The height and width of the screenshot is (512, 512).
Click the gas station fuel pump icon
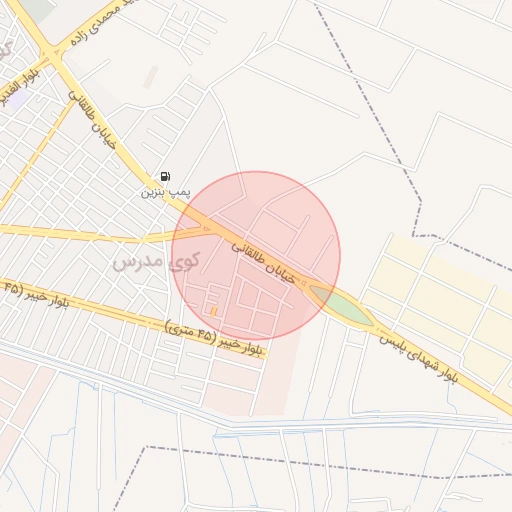click(x=165, y=176)
